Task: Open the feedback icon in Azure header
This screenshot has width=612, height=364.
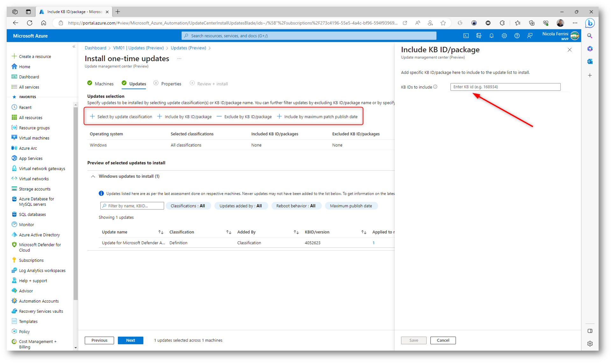Action: coord(530,36)
